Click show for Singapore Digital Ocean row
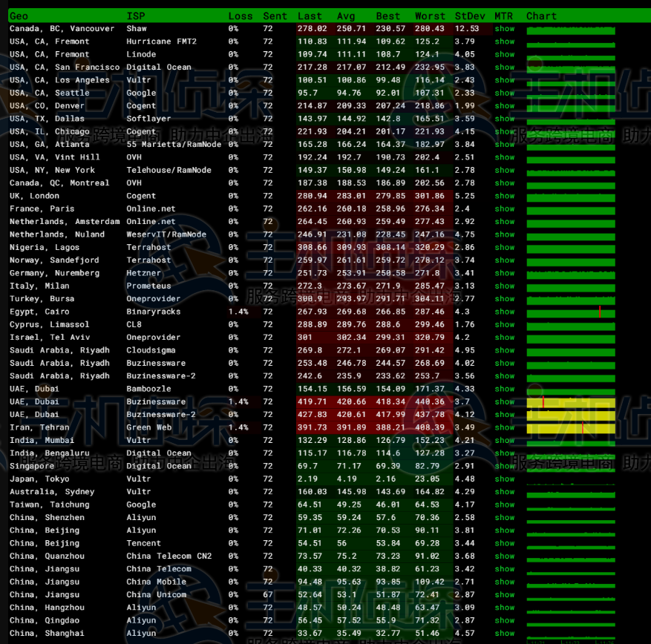 point(504,466)
